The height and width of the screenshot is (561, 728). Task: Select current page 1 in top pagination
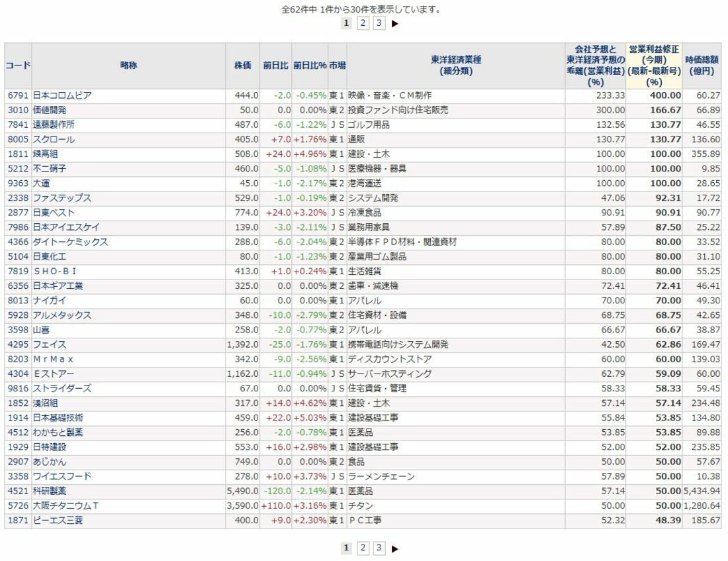click(346, 23)
